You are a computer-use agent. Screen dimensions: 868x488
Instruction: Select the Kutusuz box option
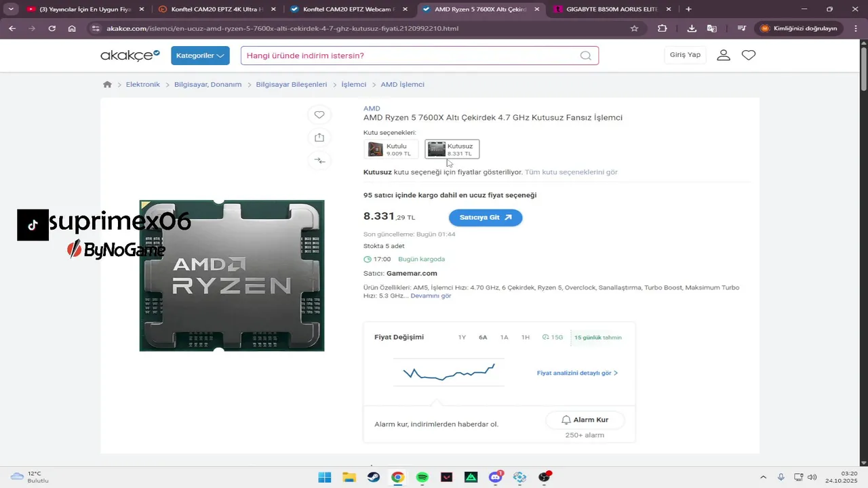click(x=452, y=149)
